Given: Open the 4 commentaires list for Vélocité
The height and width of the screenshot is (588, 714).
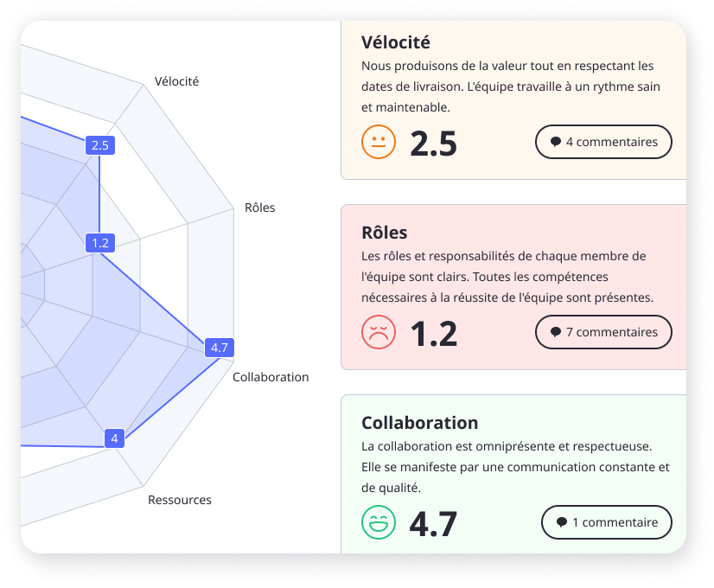Looking at the screenshot, I should click(x=603, y=142).
